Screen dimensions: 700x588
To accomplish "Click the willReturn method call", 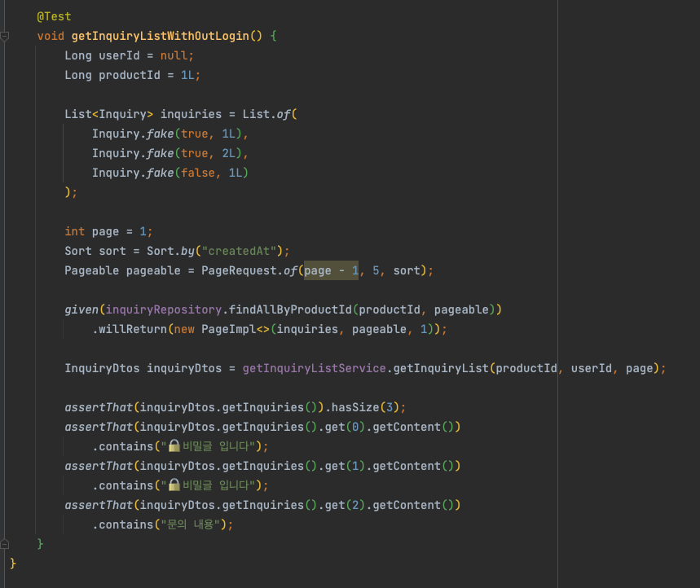I will (x=133, y=329).
